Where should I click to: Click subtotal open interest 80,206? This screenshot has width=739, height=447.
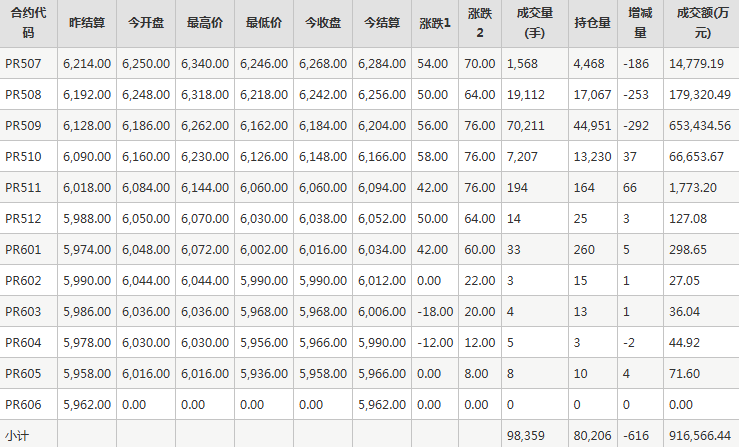pyautogui.click(x=592, y=436)
